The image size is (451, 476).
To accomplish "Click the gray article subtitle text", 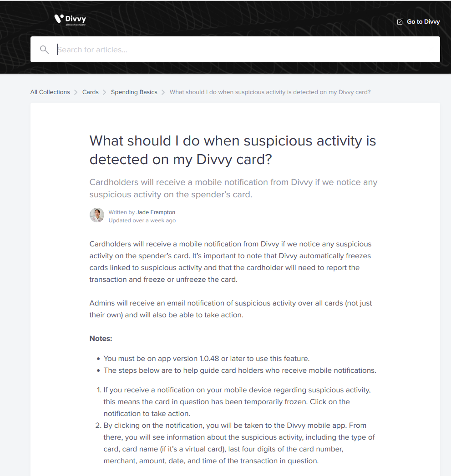I will click(x=233, y=188).
